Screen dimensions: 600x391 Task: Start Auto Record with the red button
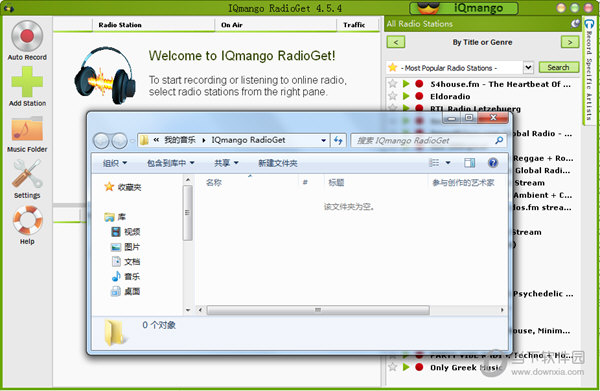pos(27,36)
